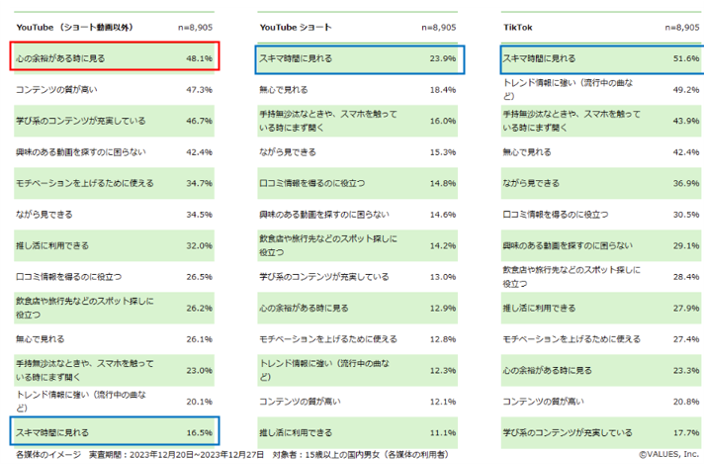Select "推し活に利用できる" beside 32.0%
The height and width of the screenshot is (464, 704).
pyautogui.click(x=53, y=246)
